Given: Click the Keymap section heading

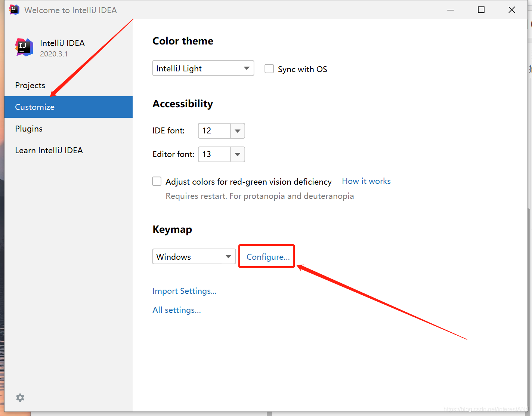Looking at the screenshot, I should pyautogui.click(x=172, y=229).
